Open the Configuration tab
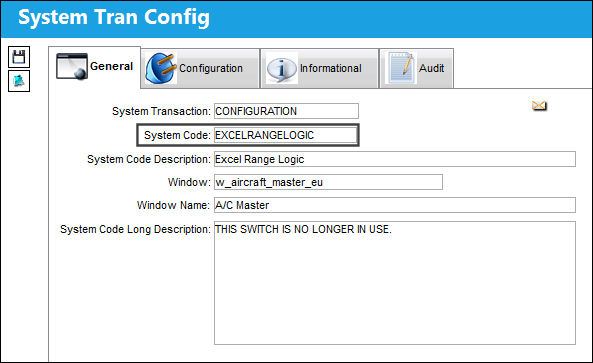Image resolution: width=593 pixels, height=363 pixels. click(200, 68)
